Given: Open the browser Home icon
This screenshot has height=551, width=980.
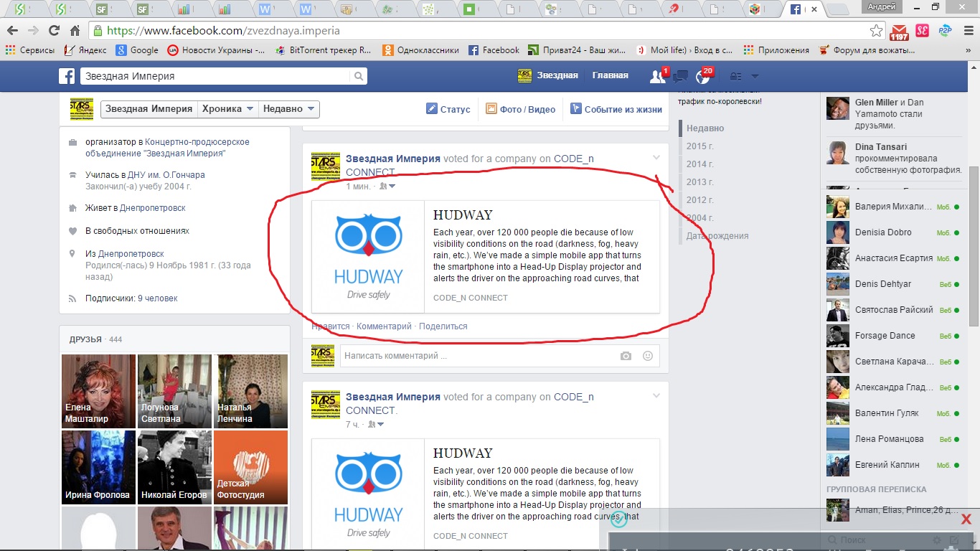Looking at the screenshot, I should click(x=75, y=31).
